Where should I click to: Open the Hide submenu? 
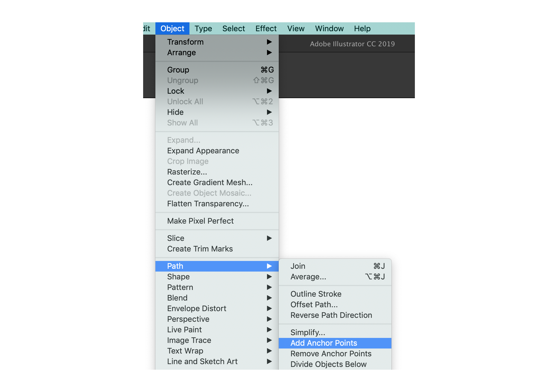click(175, 112)
